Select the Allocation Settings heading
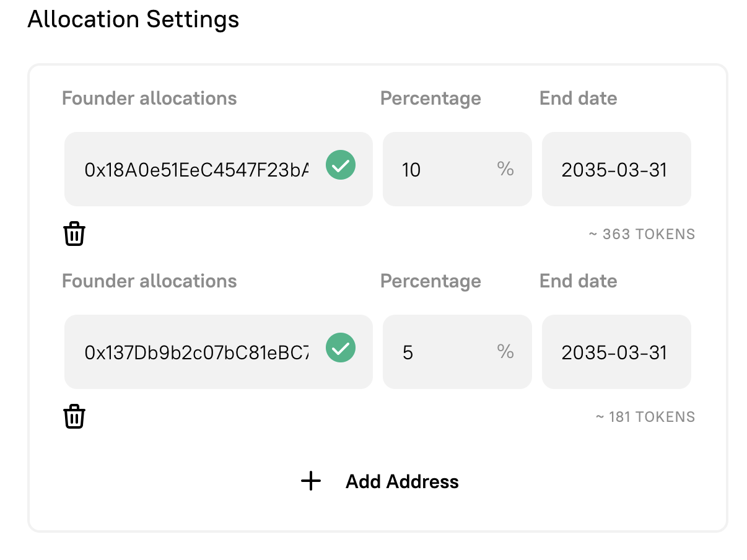 coord(133,19)
